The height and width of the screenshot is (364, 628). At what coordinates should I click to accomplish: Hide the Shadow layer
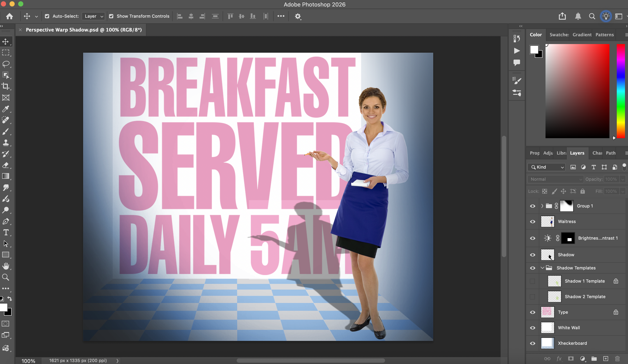point(533,255)
